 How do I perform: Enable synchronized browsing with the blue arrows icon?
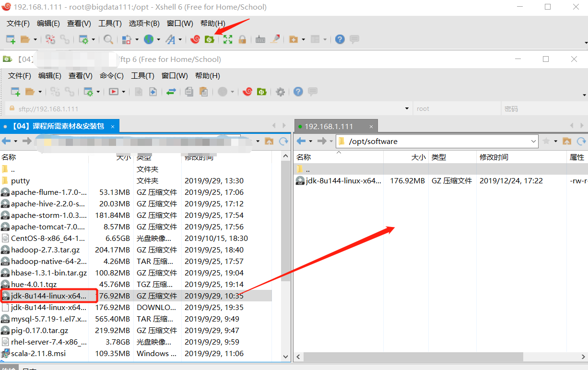(x=171, y=92)
